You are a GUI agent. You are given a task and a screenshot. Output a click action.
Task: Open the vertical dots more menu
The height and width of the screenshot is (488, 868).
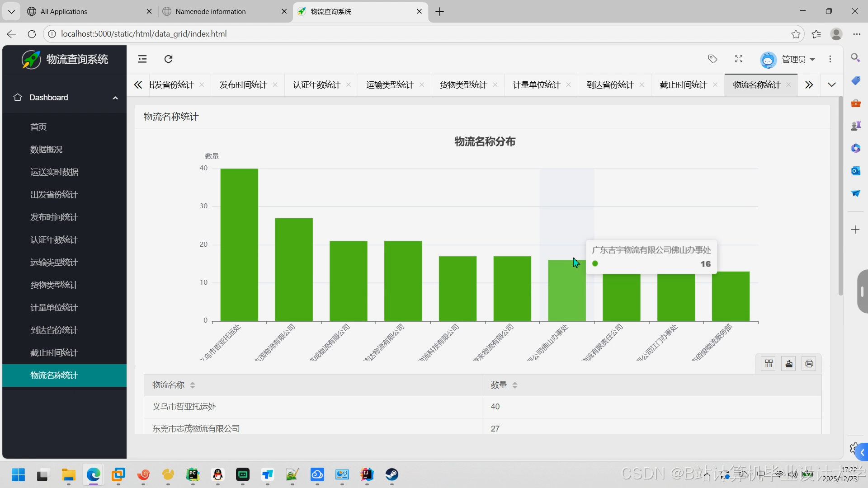click(830, 59)
